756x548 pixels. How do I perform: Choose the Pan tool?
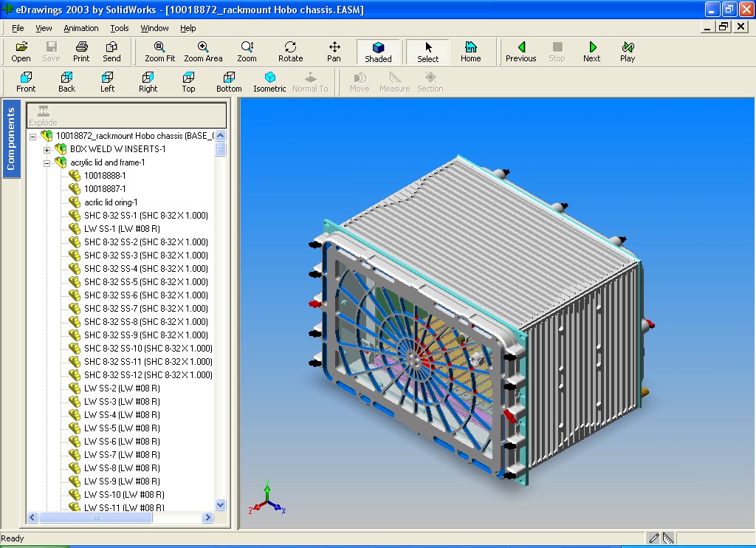tap(334, 52)
